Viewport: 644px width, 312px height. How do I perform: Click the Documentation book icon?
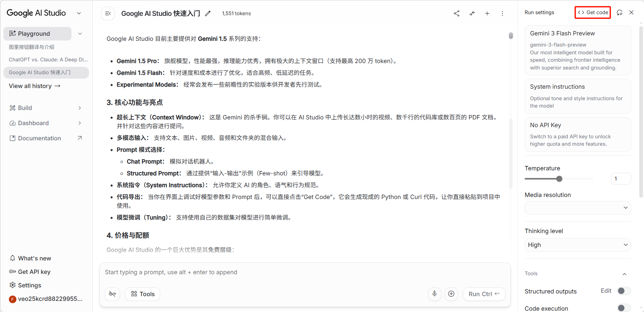point(12,138)
